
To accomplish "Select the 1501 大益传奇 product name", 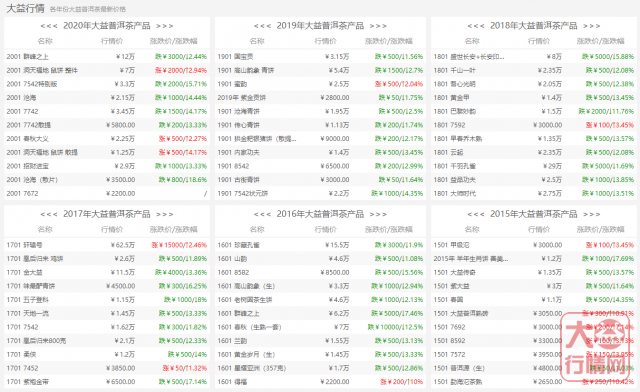I will (x=454, y=272).
